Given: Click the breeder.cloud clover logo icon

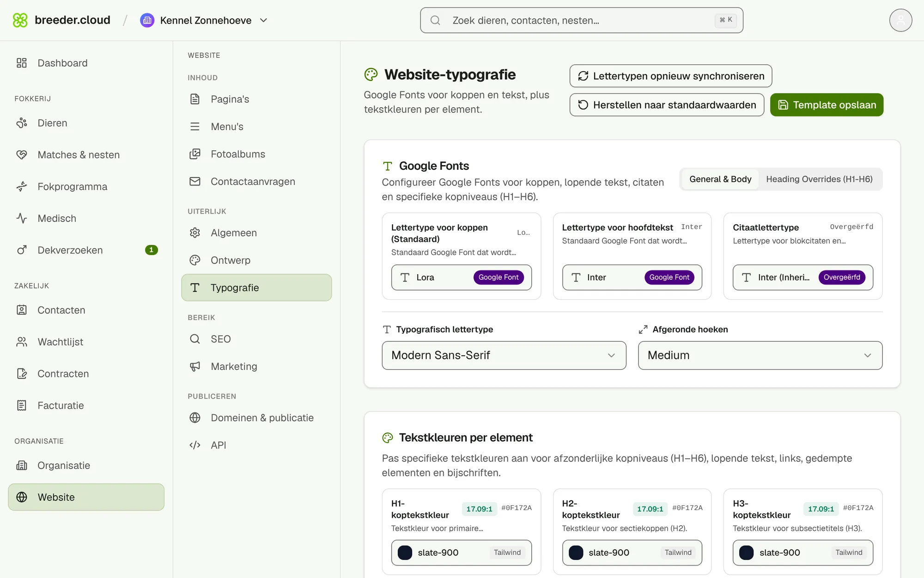Looking at the screenshot, I should pos(20,20).
